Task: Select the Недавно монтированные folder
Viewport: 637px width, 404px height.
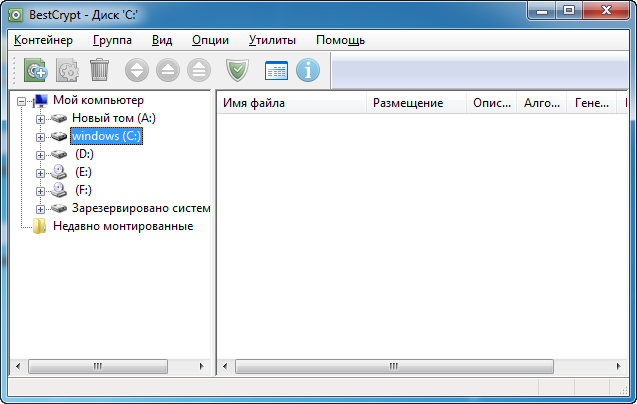Action: coord(122,226)
